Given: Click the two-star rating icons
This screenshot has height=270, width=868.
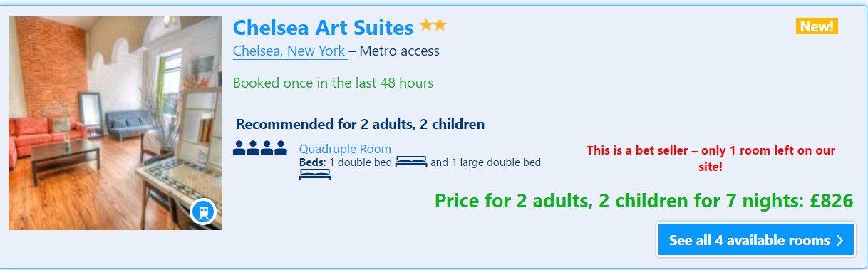Looking at the screenshot, I should (x=433, y=26).
